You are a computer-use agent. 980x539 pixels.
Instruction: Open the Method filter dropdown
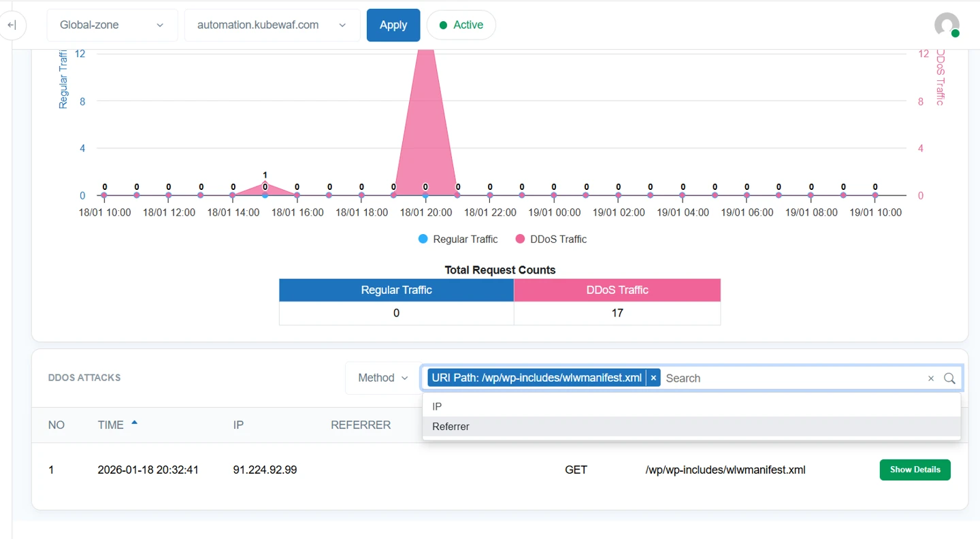[383, 378]
